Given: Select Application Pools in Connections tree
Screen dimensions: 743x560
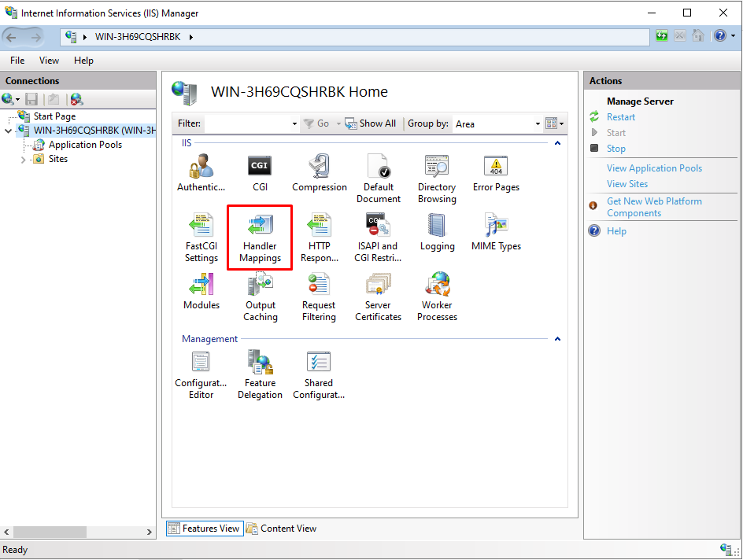Looking at the screenshot, I should coord(85,145).
